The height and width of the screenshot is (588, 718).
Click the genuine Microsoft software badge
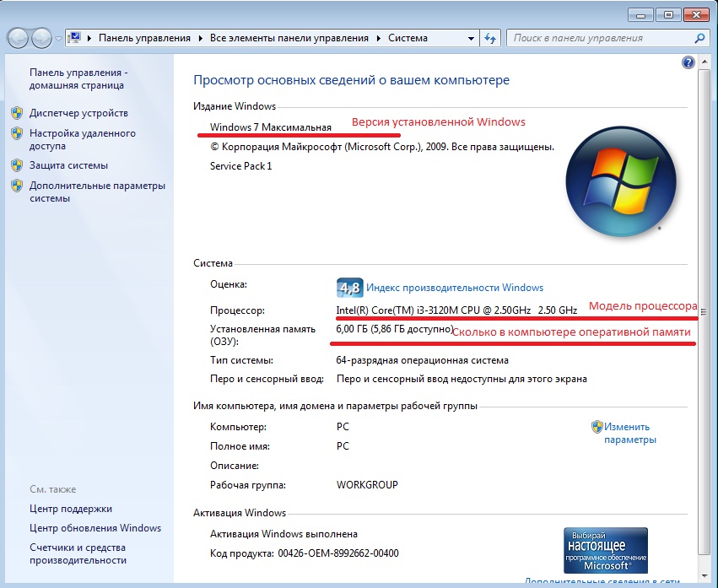click(605, 550)
